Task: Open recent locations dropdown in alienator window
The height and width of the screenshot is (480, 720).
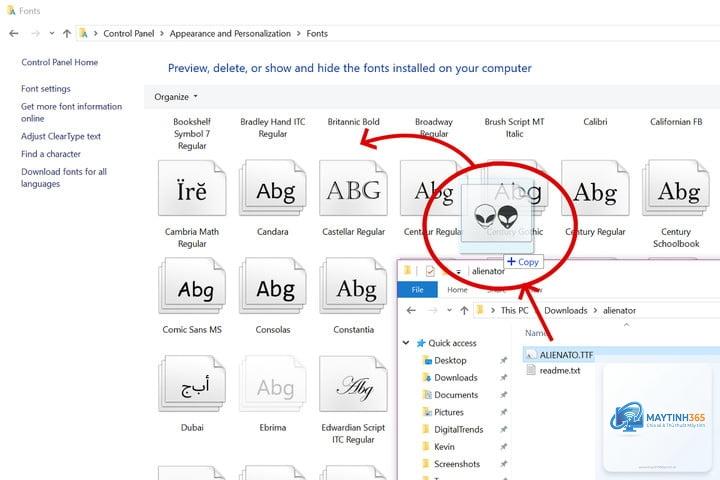Action: (x=449, y=311)
